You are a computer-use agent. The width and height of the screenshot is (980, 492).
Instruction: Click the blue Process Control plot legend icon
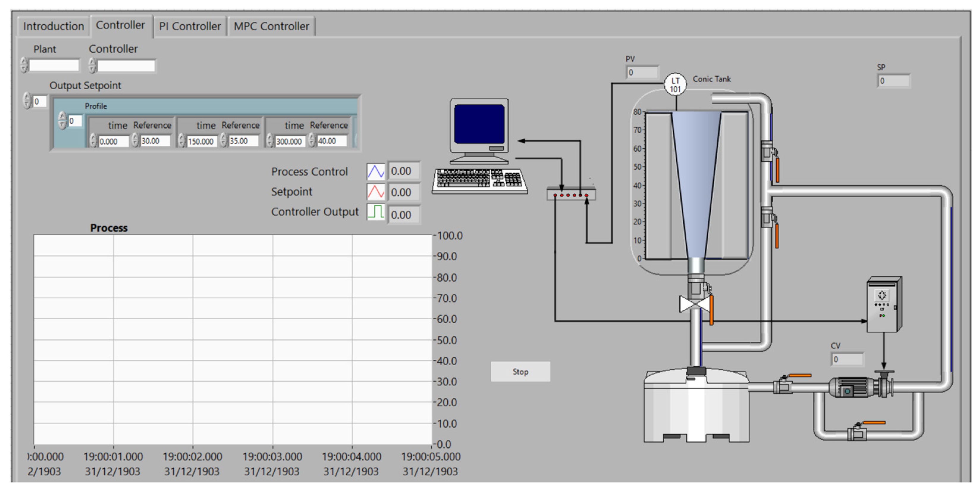pyautogui.click(x=375, y=171)
